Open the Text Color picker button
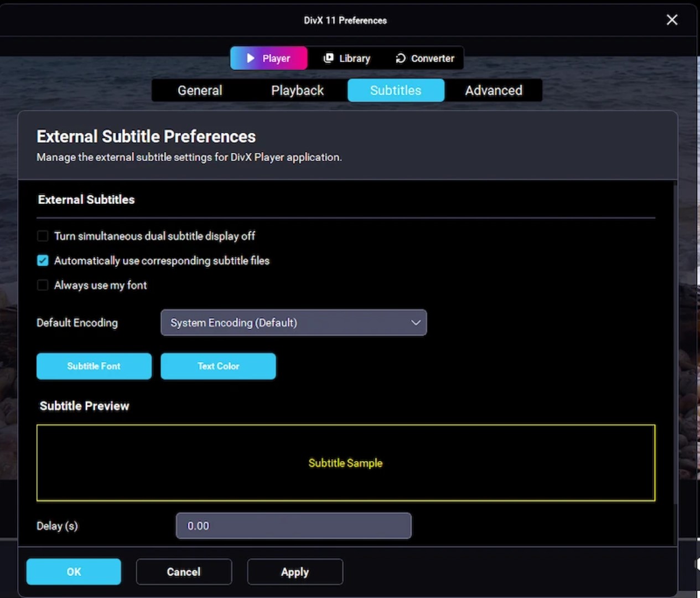The width and height of the screenshot is (700, 598). coord(218,366)
